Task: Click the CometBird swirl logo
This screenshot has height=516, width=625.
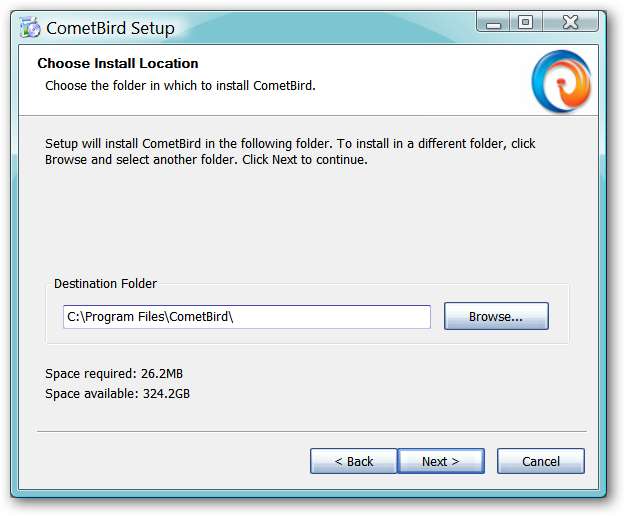Action: [x=561, y=80]
